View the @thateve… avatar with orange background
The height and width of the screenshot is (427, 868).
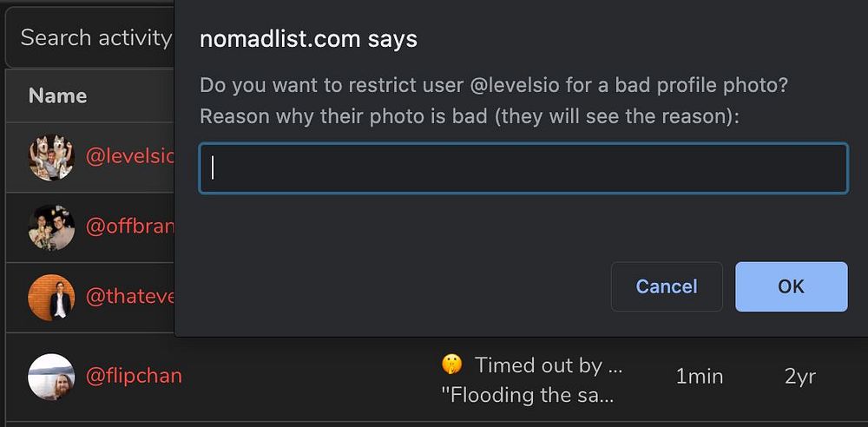(51, 298)
